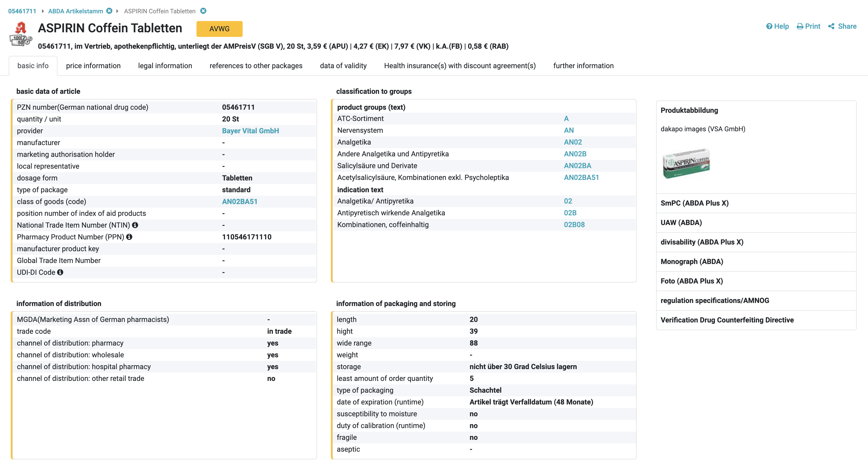Open Nervensystem code AN link
This screenshot has width=868, height=466.
(x=569, y=130)
